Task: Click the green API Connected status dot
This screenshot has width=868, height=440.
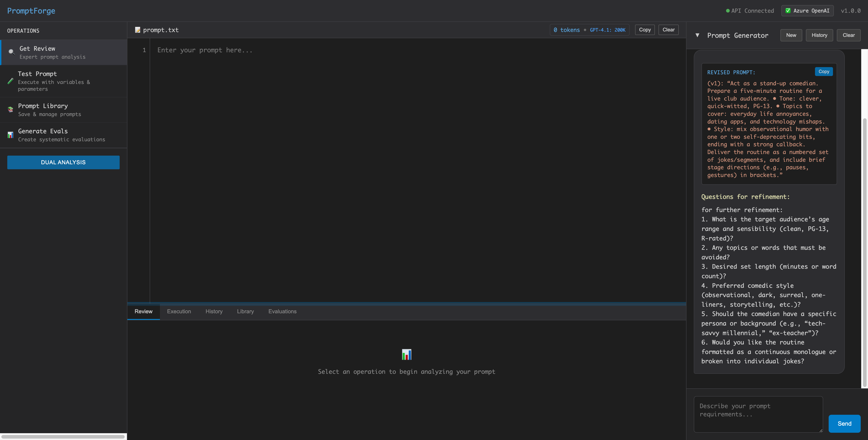Action: tap(727, 11)
